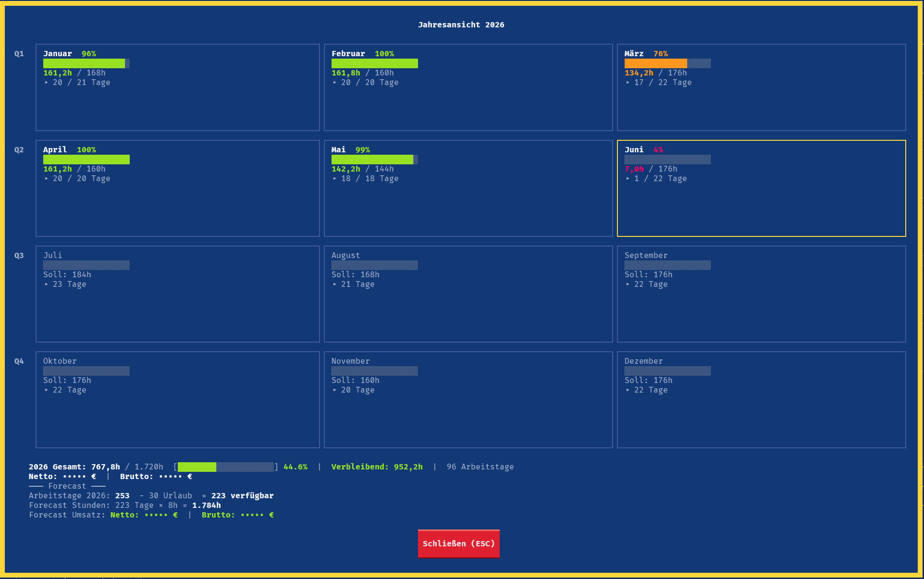Viewport: 924px width, 579px height.
Task: Open the April month panel
Action: [x=178, y=188]
